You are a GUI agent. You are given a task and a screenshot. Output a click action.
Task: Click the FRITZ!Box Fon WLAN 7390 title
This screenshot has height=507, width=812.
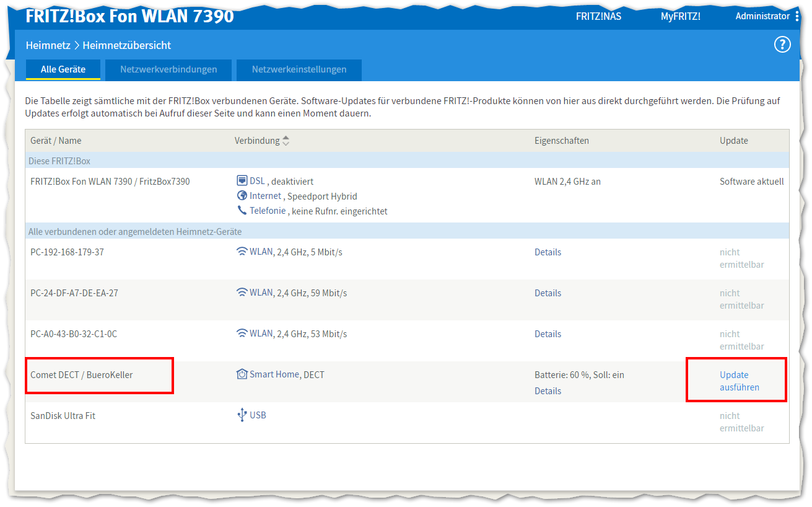pos(130,16)
